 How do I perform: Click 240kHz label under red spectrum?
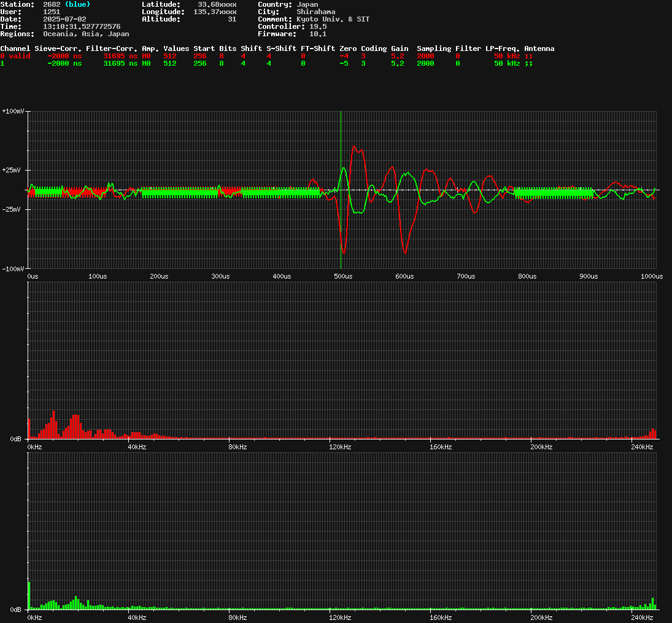pos(642,447)
